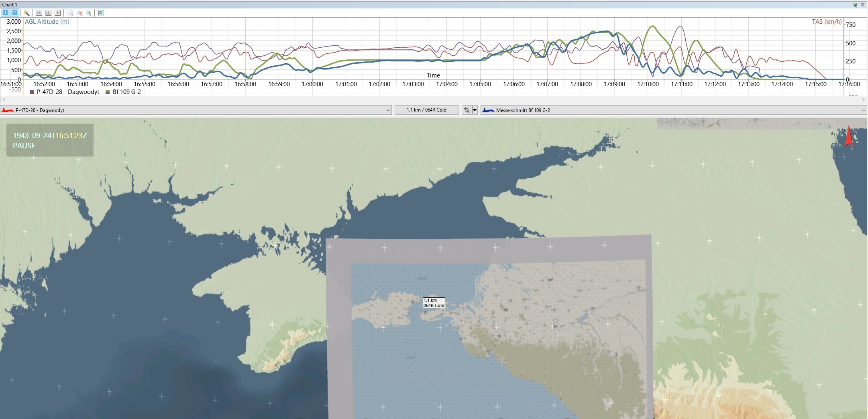Screen dimensions: 868x419
Task: Zoom out the chart with minus magnifier
Action: 79,13
